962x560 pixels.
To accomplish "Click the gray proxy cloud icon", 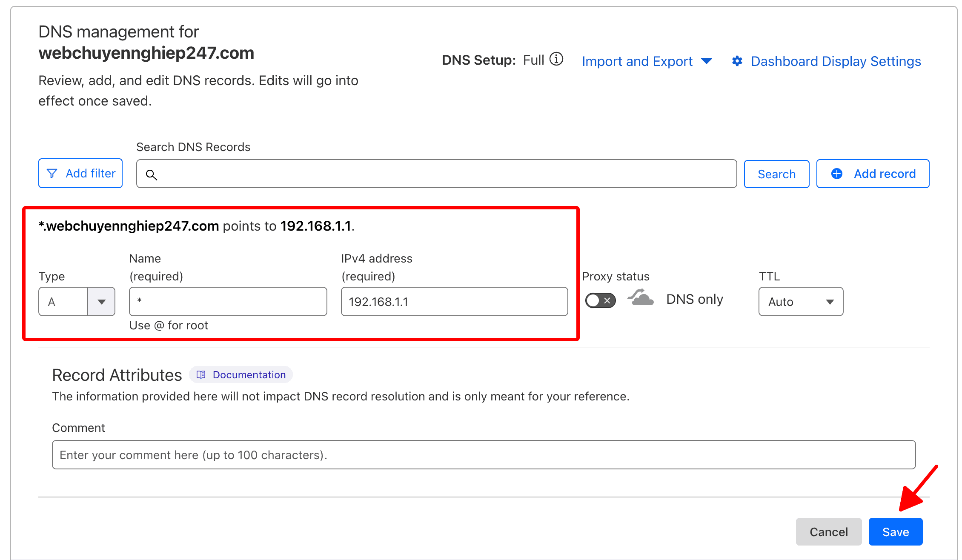I will tap(641, 298).
